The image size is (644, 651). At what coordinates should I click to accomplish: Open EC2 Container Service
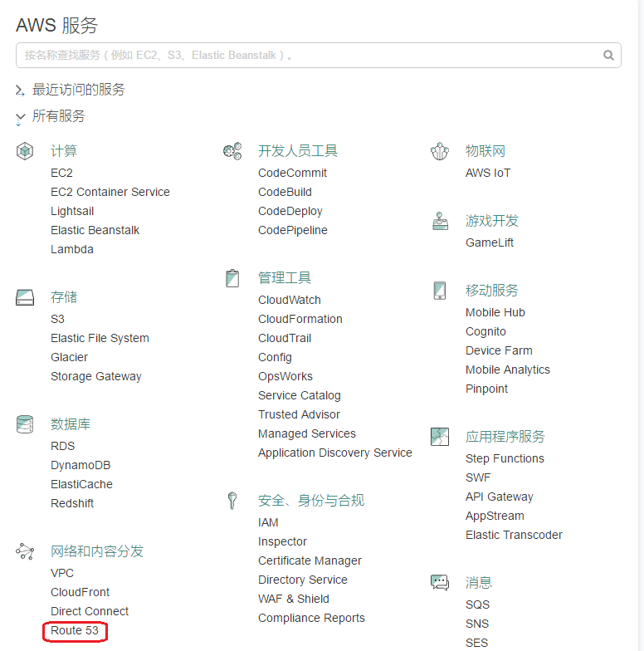(x=110, y=192)
